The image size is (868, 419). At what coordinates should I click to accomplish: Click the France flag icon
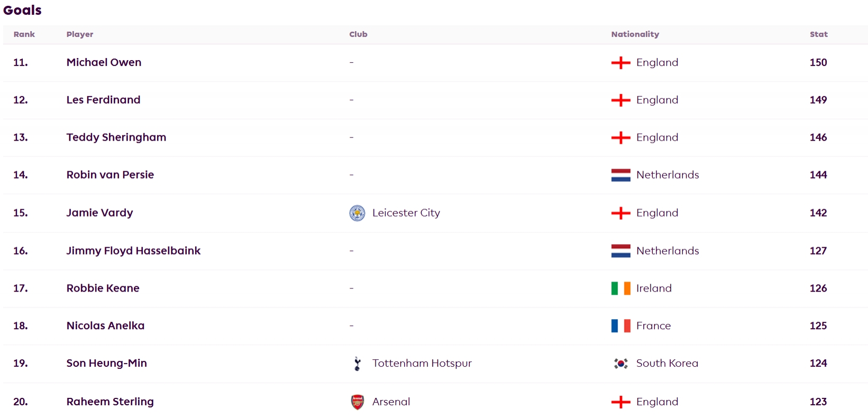[x=620, y=326]
